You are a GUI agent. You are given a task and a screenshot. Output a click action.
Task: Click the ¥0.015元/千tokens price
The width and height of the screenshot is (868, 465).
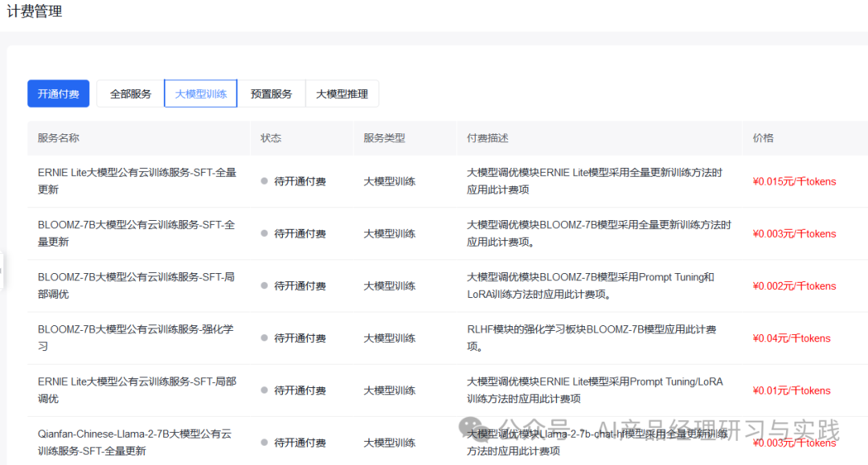794,182
